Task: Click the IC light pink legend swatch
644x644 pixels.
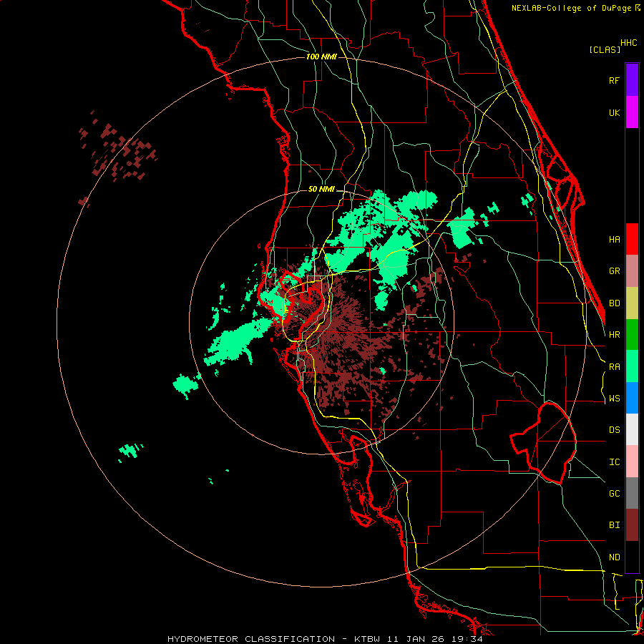Action: tap(632, 462)
